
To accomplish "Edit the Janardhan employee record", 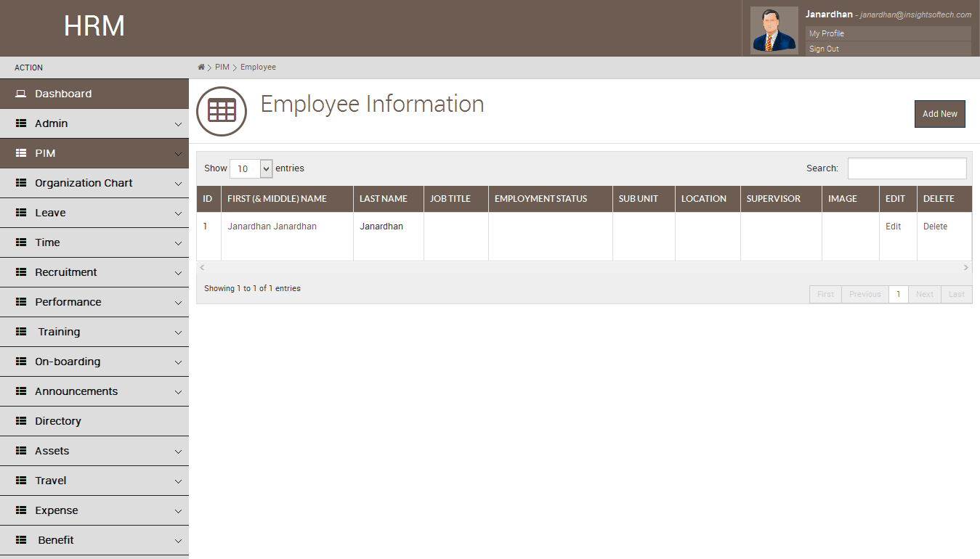I will click(x=893, y=226).
